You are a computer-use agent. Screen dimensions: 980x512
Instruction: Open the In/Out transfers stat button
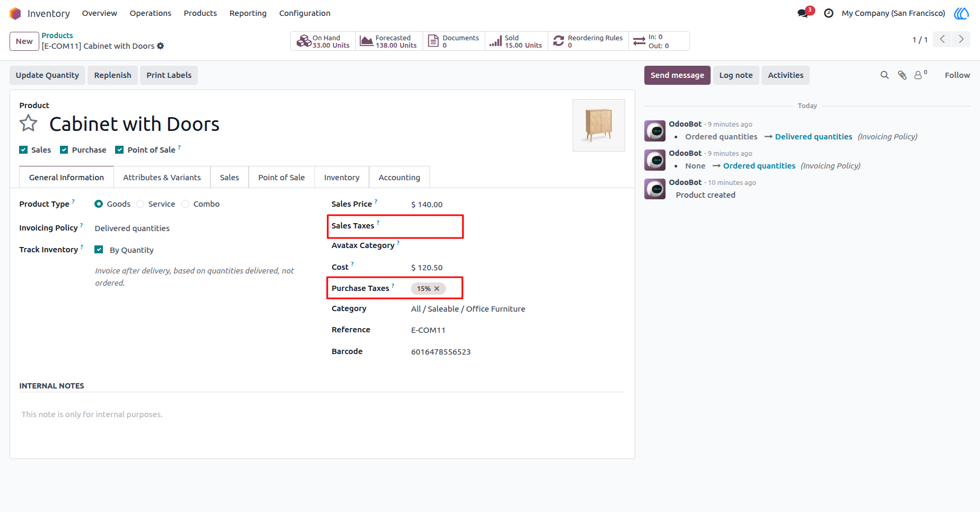(x=659, y=41)
